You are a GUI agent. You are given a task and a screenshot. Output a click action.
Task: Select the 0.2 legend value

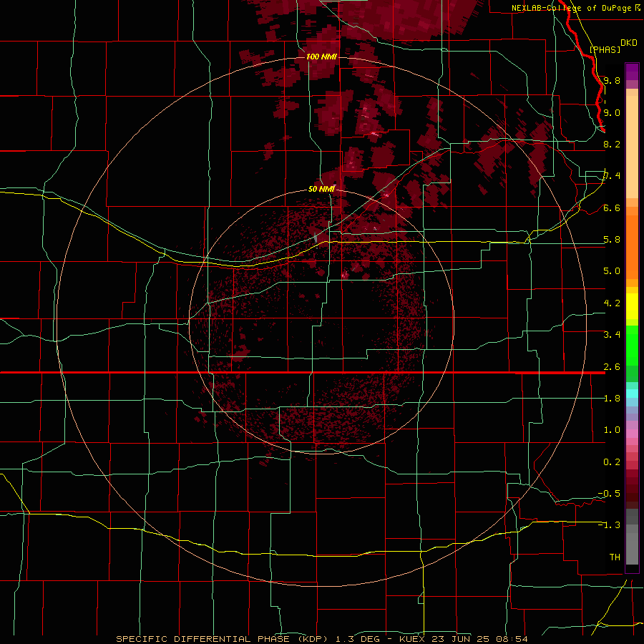pos(612,462)
